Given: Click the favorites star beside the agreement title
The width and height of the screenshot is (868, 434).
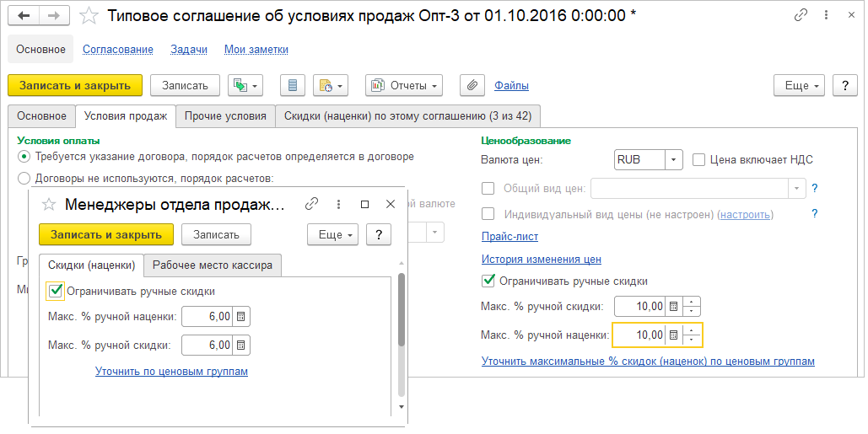Looking at the screenshot, I should pyautogui.click(x=88, y=16).
